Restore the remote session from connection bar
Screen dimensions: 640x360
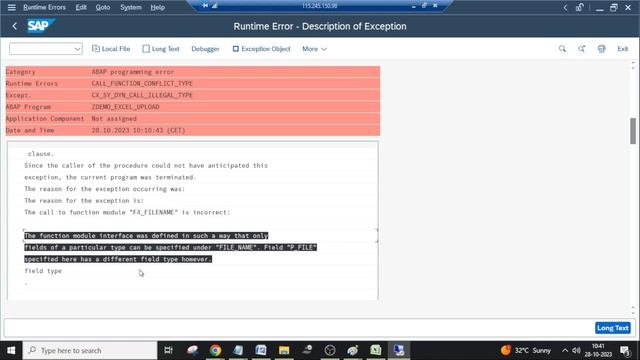pyautogui.click(x=424, y=6)
